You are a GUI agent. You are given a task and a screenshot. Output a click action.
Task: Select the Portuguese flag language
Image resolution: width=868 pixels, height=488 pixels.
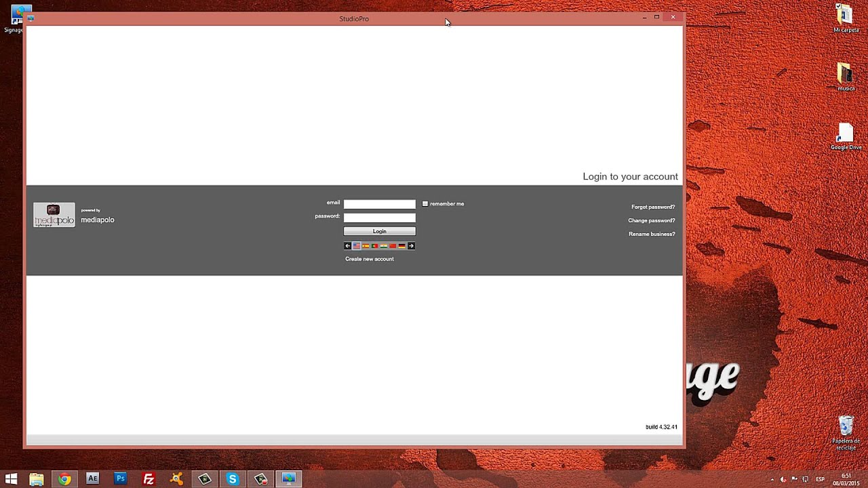(374, 246)
